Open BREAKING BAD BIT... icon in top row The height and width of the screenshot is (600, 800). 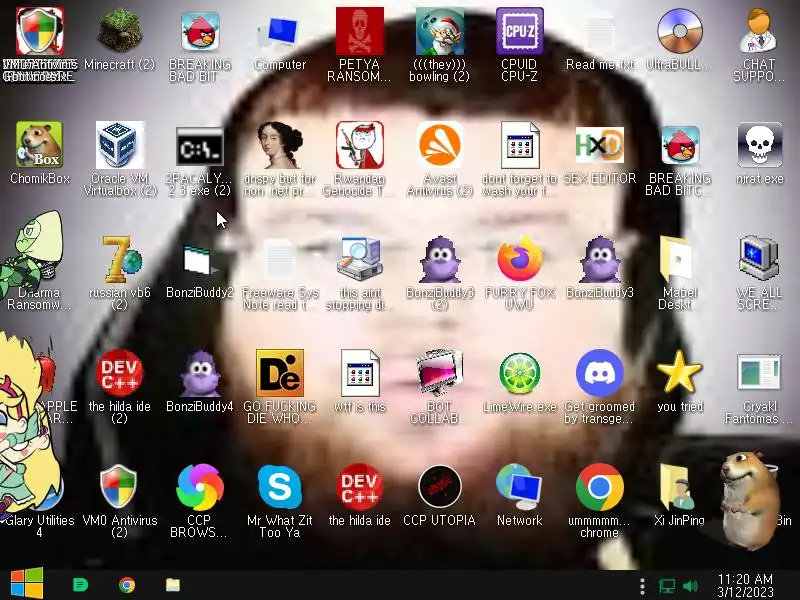tap(199, 32)
